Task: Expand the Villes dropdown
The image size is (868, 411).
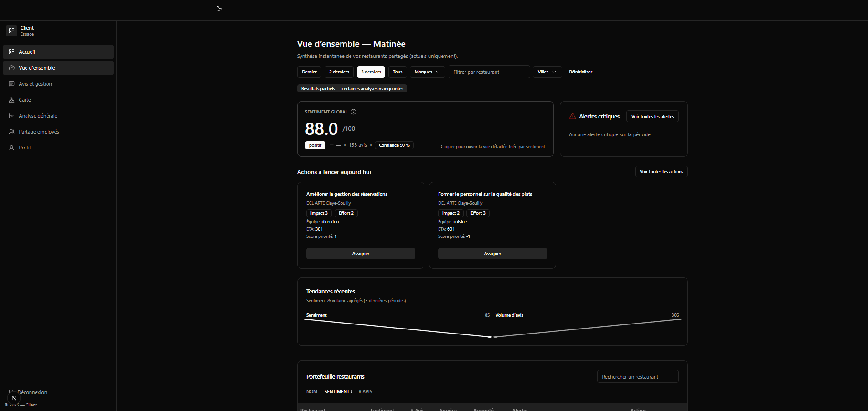Action: click(547, 72)
